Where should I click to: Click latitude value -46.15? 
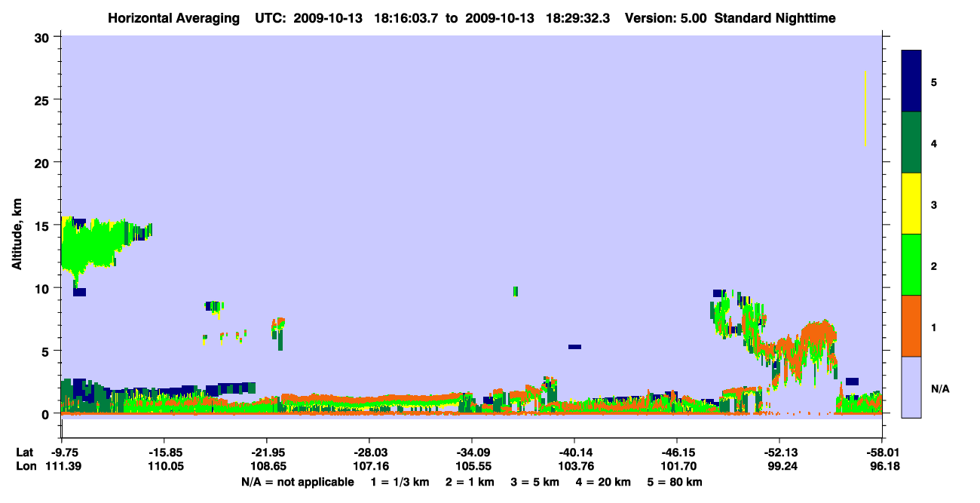click(676, 452)
